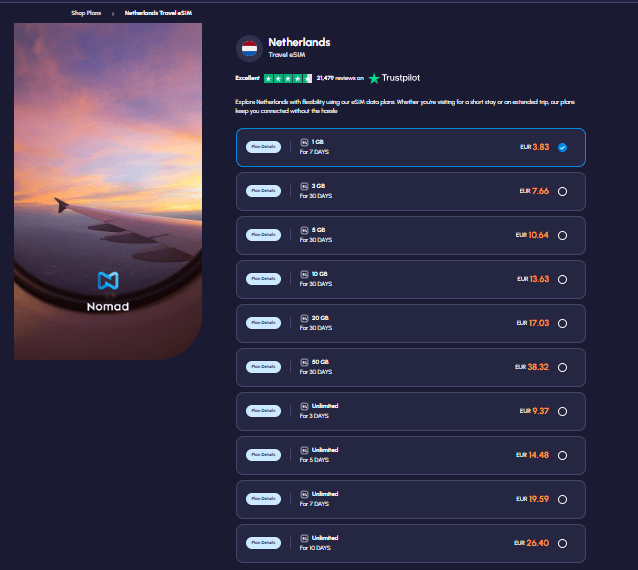Click 5G icon on Unlimited 5 days
This screenshot has height=570, width=638.
pyautogui.click(x=304, y=450)
